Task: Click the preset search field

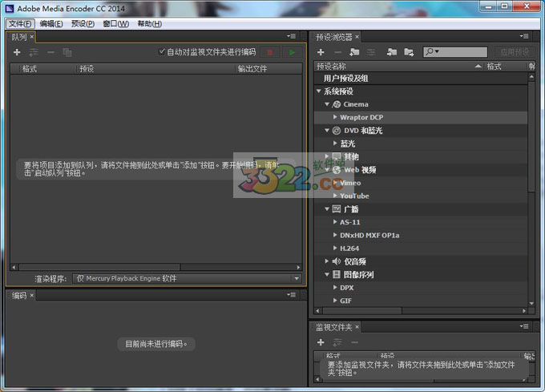Action: [449, 52]
